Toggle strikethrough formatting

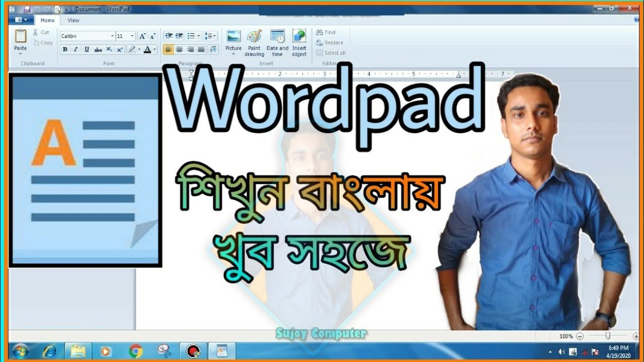pyautogui.click(x=98, y=49)
